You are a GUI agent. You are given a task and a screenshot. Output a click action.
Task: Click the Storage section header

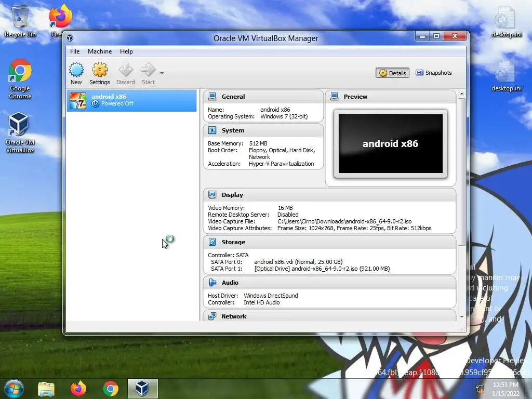pos(329,242)
